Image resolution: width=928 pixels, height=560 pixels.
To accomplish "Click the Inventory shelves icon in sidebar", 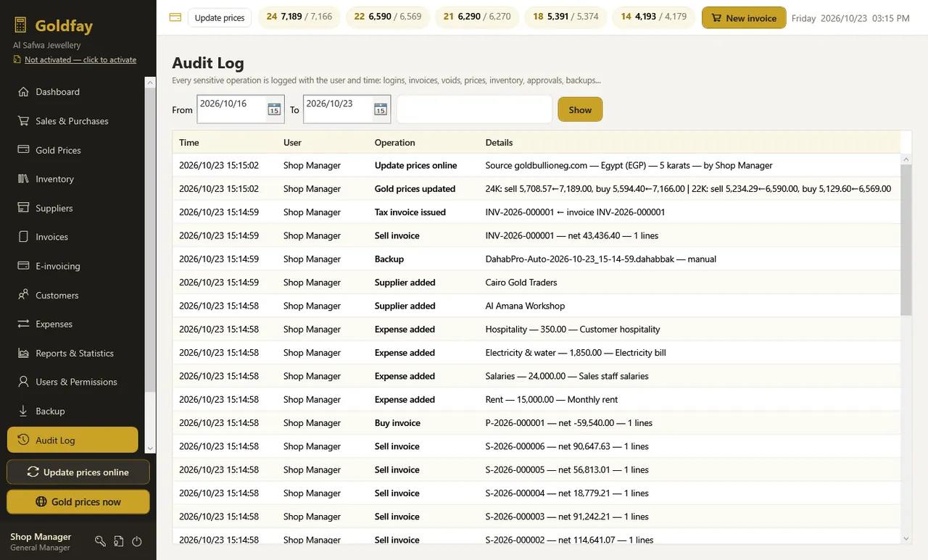I will coord(22,179).
